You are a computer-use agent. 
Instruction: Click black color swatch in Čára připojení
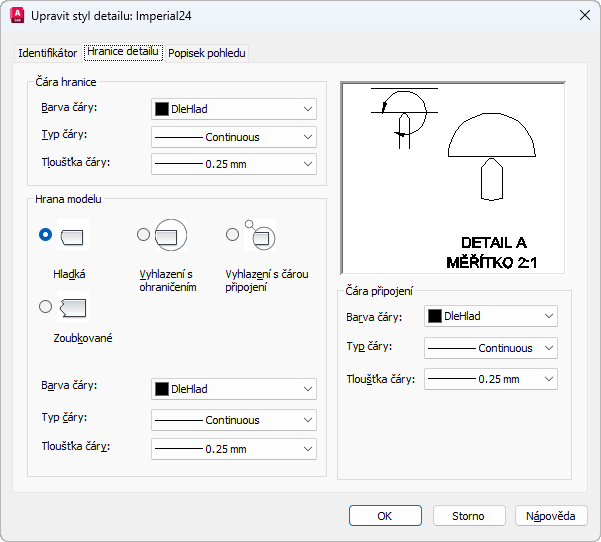(434, 316)
